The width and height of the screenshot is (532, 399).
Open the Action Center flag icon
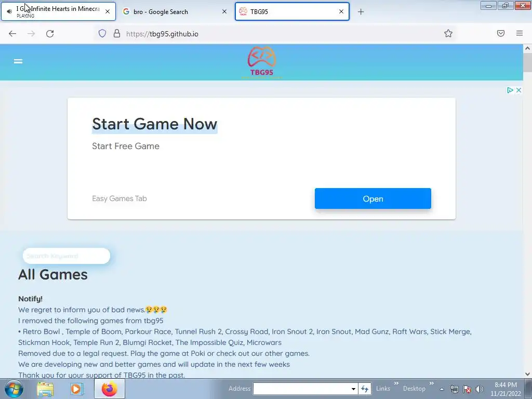coord(467,389)
